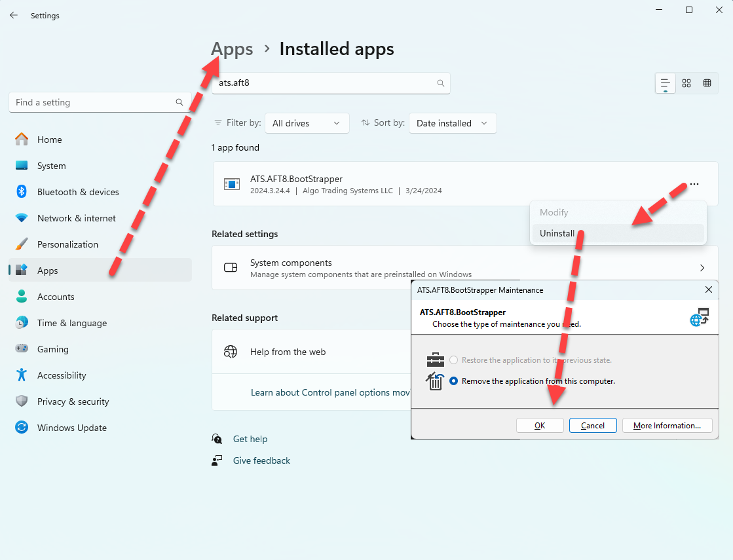Click the trash can remove icon in the dialog
This screenshot has width=733, height=560.
click(435, 381)
